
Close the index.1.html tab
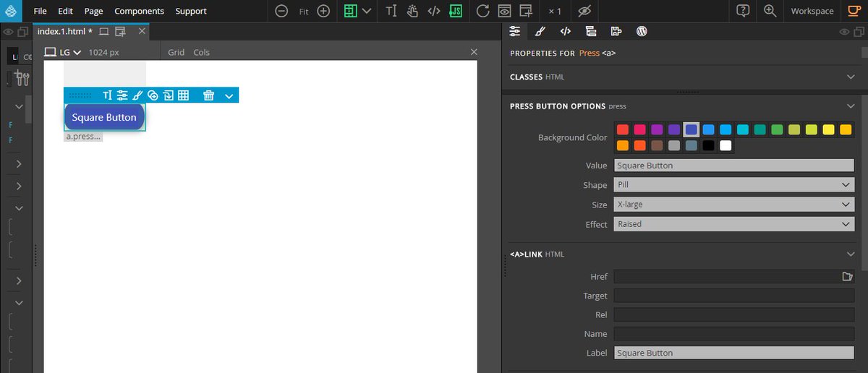142,31
